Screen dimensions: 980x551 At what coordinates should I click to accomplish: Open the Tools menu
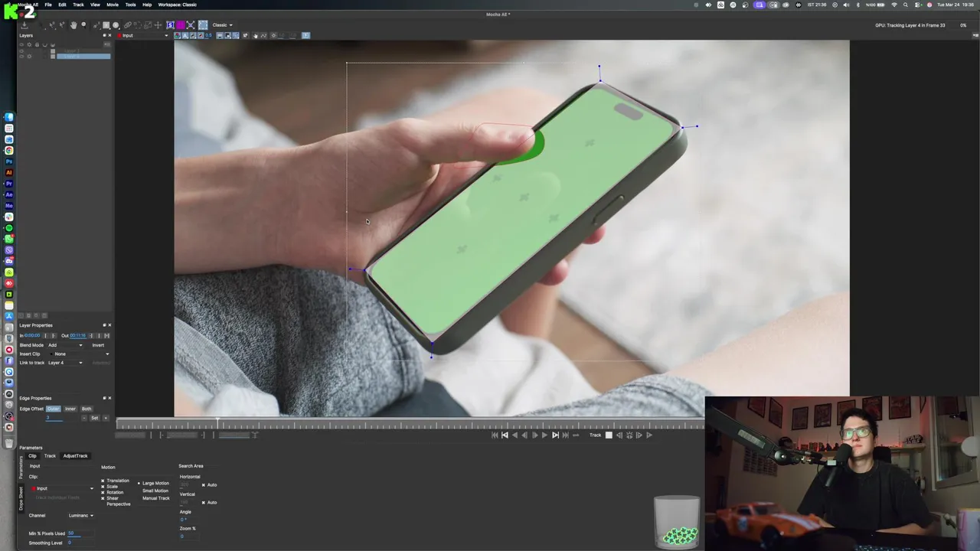(131, 5)
